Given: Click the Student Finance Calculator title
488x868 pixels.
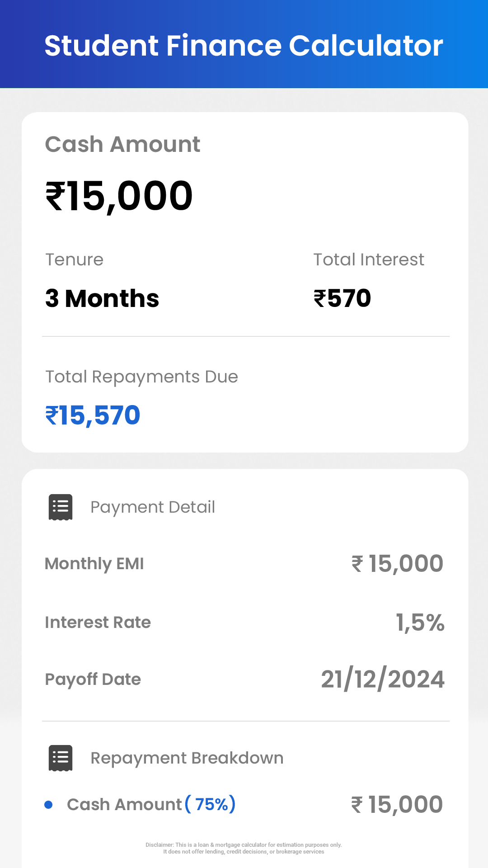Looking at the screenshot, I should pyautogui.click(x=244, y=46).
